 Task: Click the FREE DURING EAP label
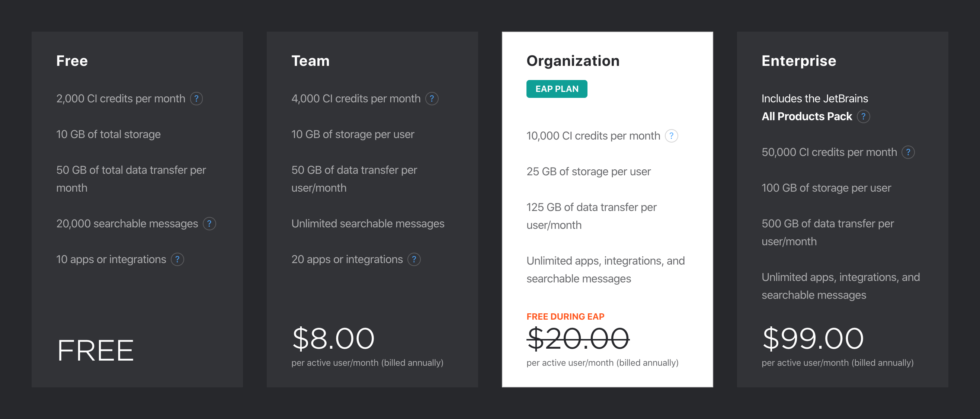pyautogui.click(x=565, y=316)
